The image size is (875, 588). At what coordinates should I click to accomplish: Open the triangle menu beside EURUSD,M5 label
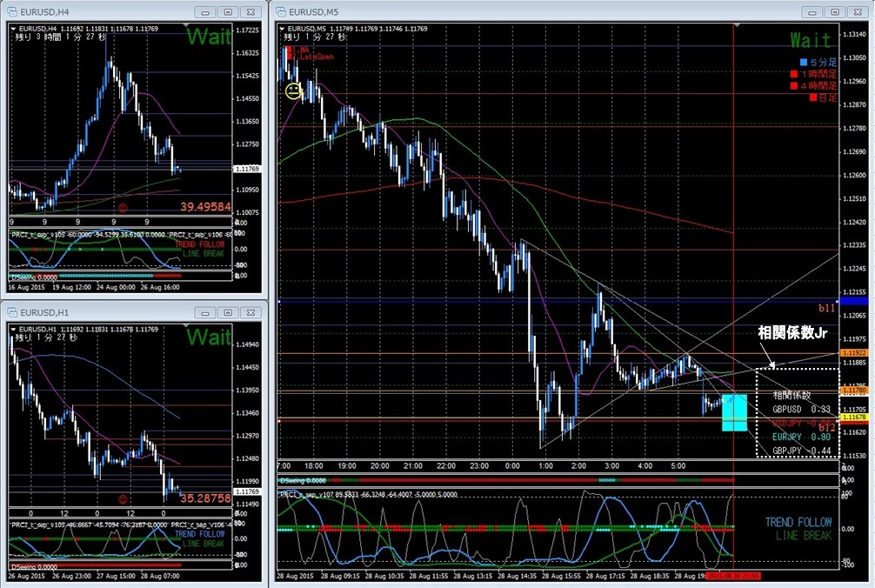(x=282, y=29)
